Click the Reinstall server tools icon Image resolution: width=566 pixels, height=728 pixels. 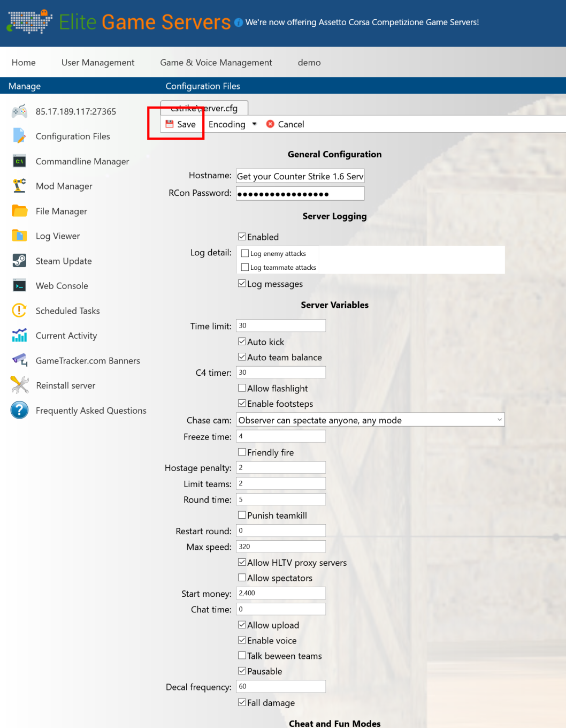pos(20,385)
